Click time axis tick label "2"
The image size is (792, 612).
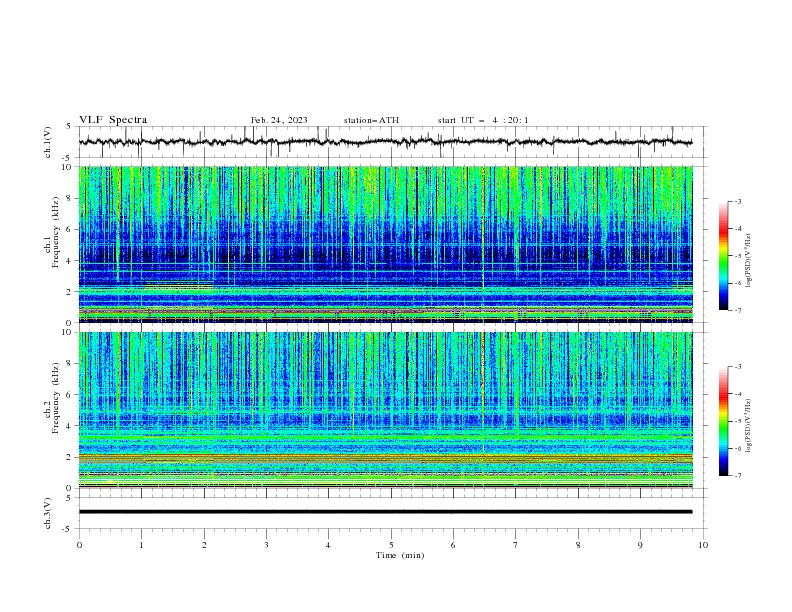click(x=204, y=545)
